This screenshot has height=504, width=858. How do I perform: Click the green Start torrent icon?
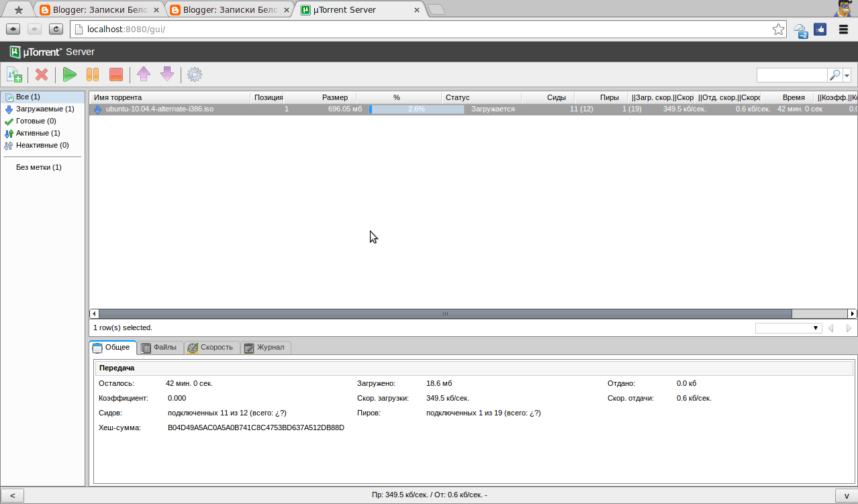pos(69,74)
